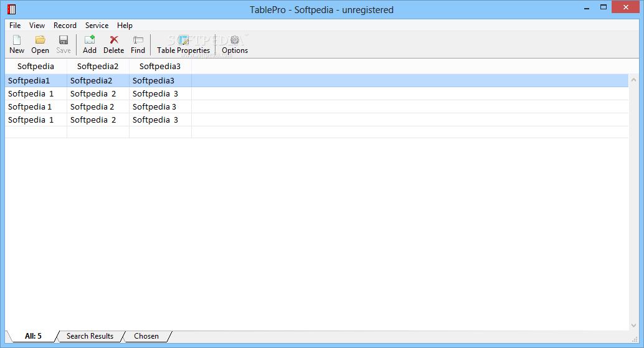Image resolution: width=644 pixels, height=348 pixels.
Task: Select the Softpedia3 cell in the highlighted row
Action: click(160, 81)
